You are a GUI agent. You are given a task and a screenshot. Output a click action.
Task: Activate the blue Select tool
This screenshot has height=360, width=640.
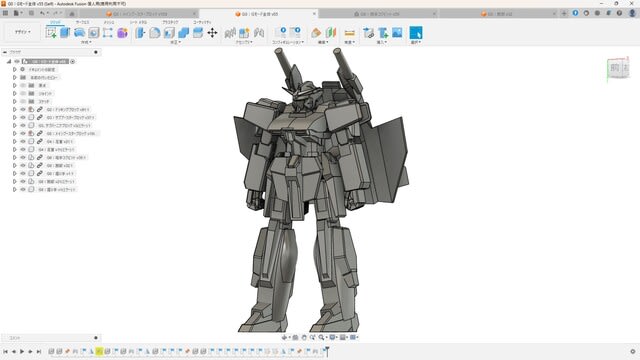(416, 33)
